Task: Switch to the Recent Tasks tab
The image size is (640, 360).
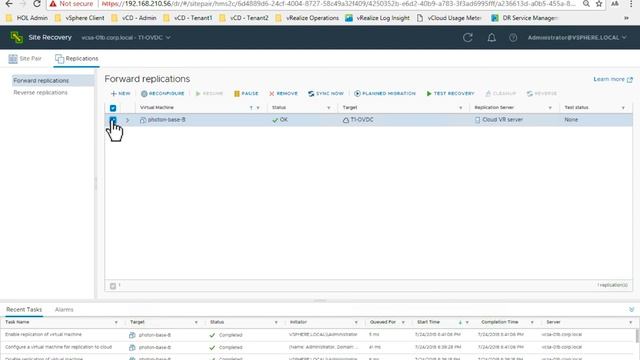Action: [x=24, y=309]
